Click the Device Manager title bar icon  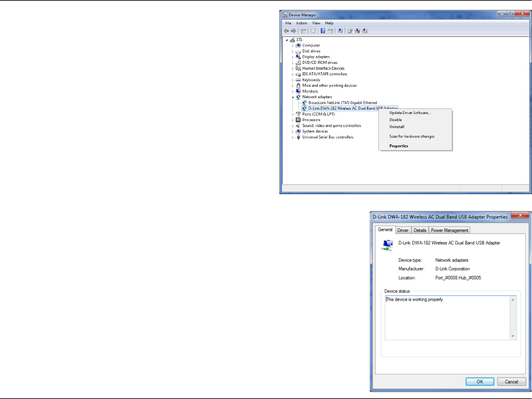(285, 15)
